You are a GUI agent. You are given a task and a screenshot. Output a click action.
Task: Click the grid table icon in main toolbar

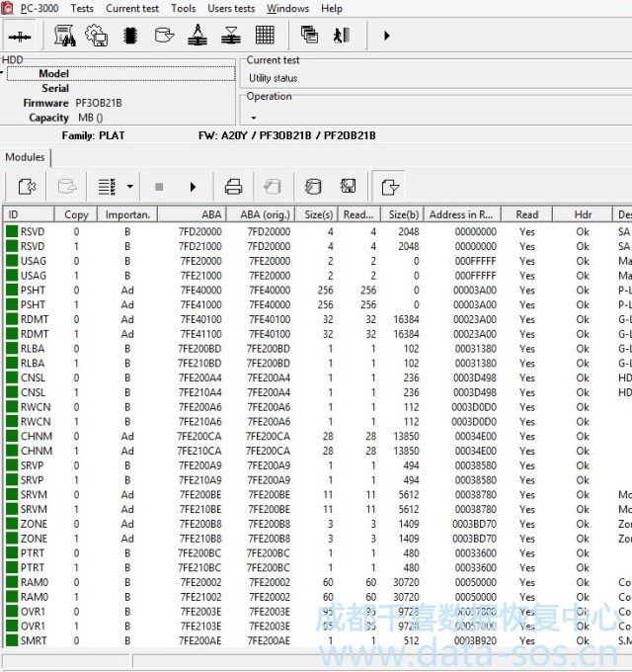click(x=265, y=36)
